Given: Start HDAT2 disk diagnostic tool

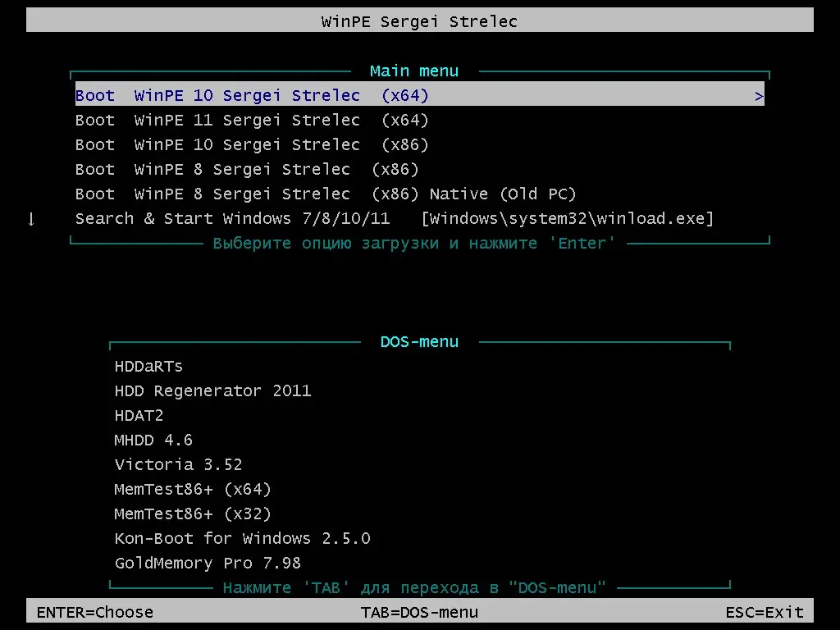Looking at the screenshot, I should [x=139, y=415].
